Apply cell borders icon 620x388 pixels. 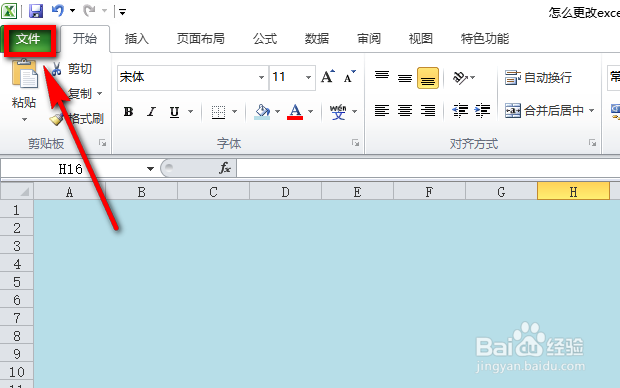[218, 112]
